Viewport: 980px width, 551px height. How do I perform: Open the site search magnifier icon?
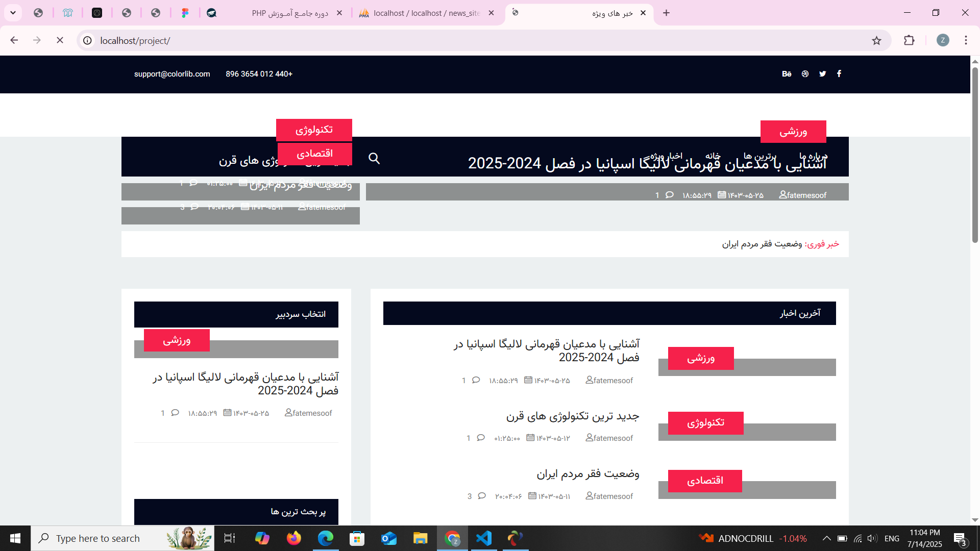click(374, 159)
